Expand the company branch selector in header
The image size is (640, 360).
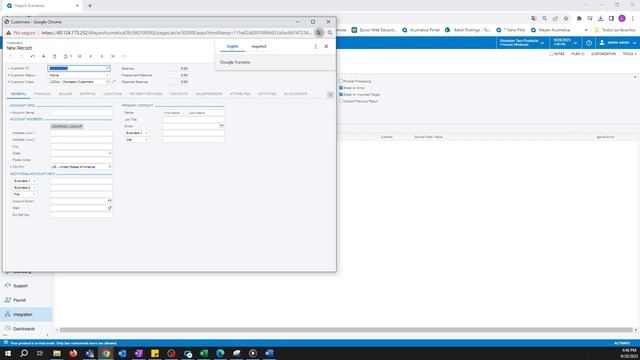point(522,42)
